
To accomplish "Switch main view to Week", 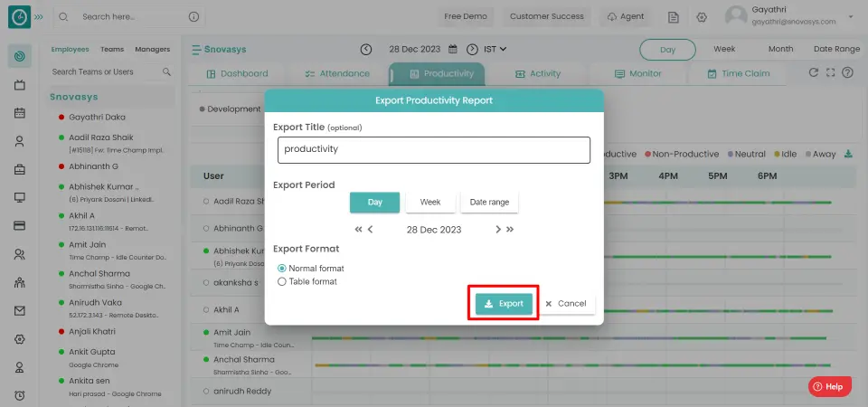I will (x=724, y=49).
